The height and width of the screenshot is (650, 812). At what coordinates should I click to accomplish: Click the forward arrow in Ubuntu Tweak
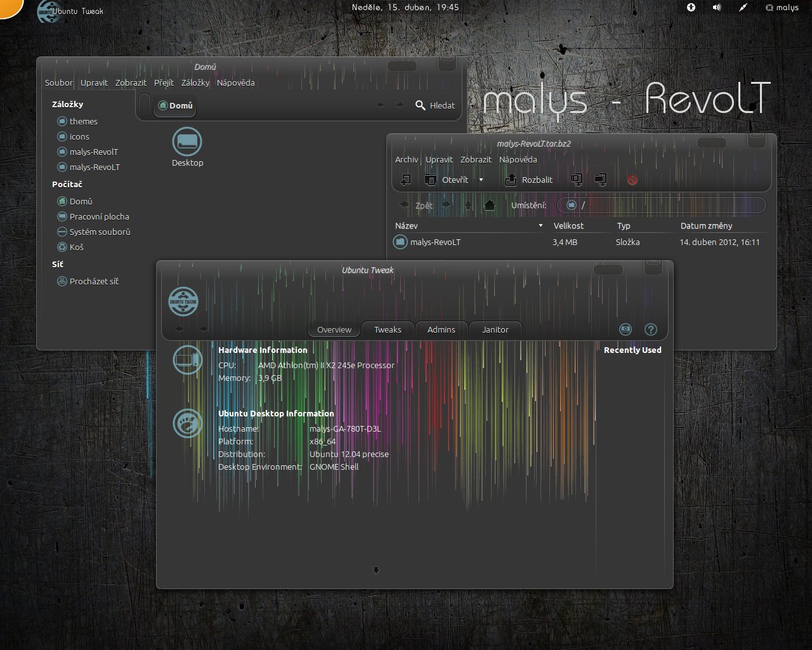tap(204, 329)
